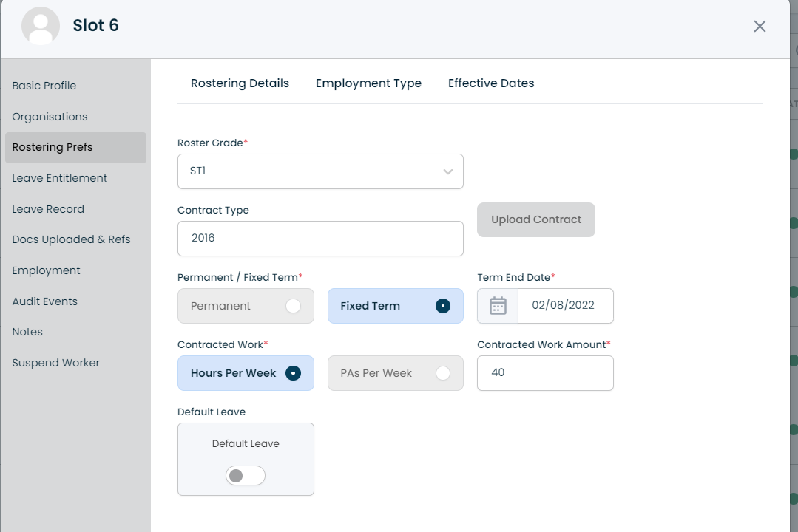
Task: Switch to the Rostering Details tab
Action: pos(240,83)
